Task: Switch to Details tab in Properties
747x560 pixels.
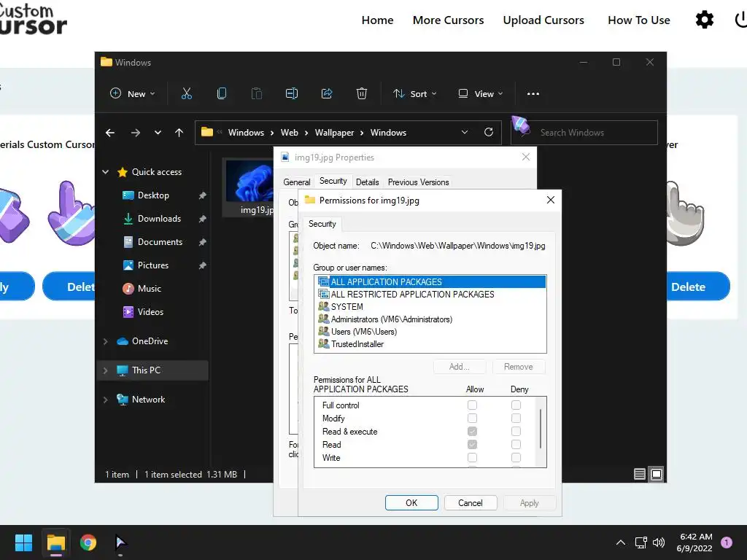Action: click(x=368, y=182)
